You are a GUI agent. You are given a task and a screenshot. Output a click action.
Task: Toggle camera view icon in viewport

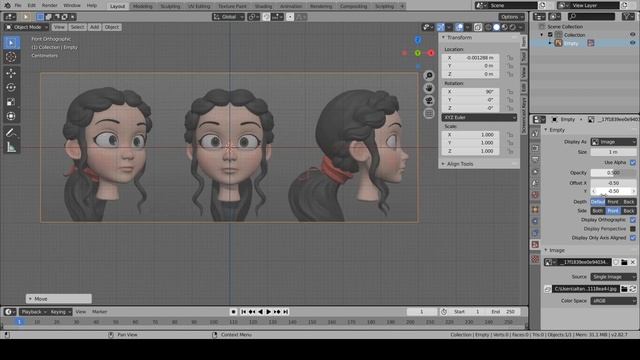pyautogui.click(x=429, y=101)
